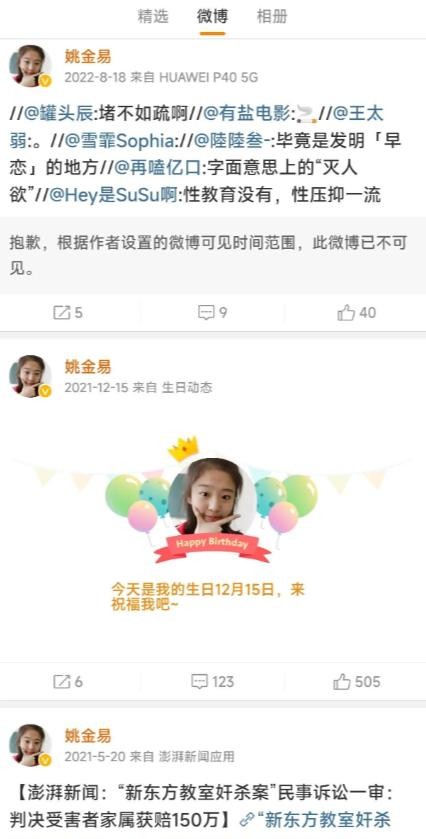Like the post with 40 likes
Viewport: 426px width, 839px height.
[346, 312]
